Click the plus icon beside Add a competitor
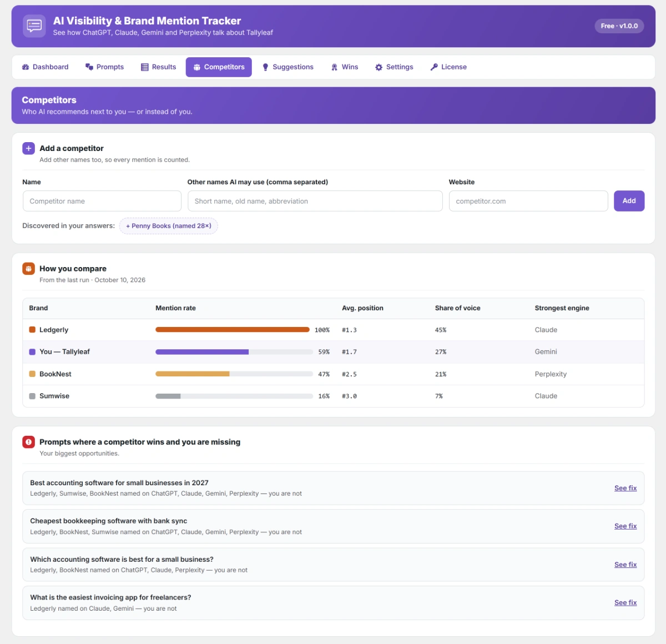This screenshot has width=666, height=644. click(28, 148)
